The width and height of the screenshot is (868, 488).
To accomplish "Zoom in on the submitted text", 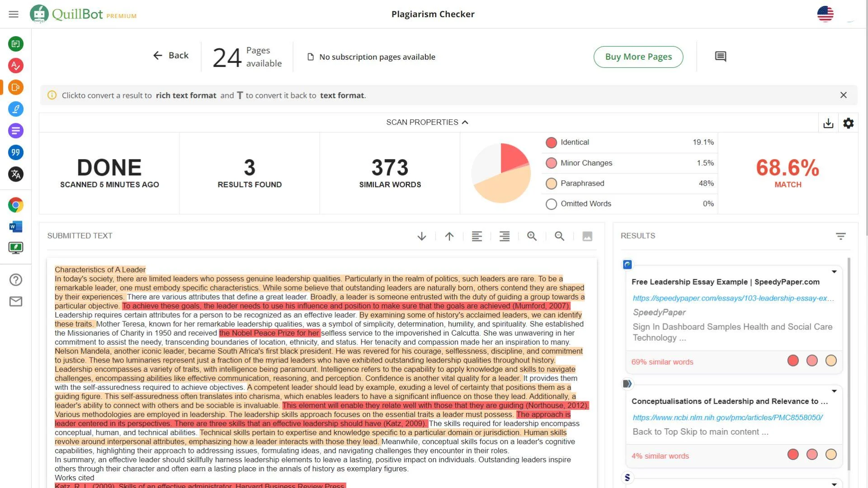I will [532, 236].
